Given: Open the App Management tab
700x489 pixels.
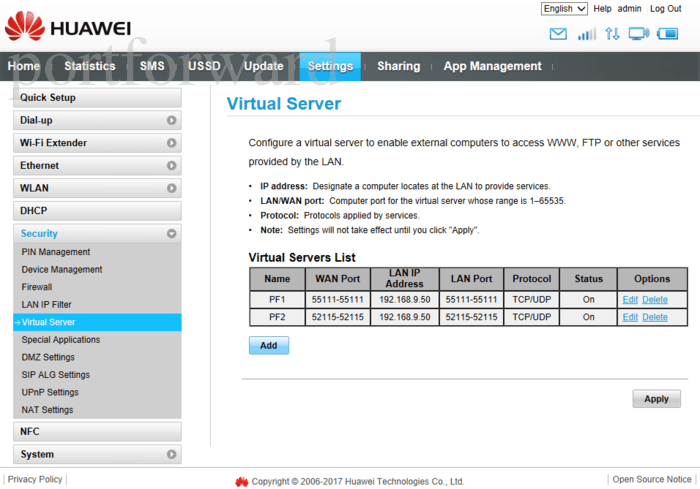Looking at the screenshot, I should tap(492, 66).
